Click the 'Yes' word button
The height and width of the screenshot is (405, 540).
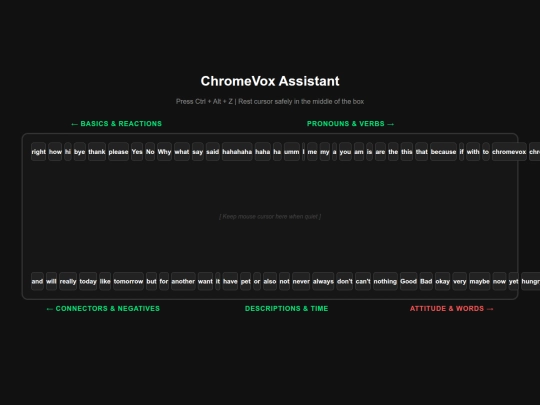coord(137,152)
